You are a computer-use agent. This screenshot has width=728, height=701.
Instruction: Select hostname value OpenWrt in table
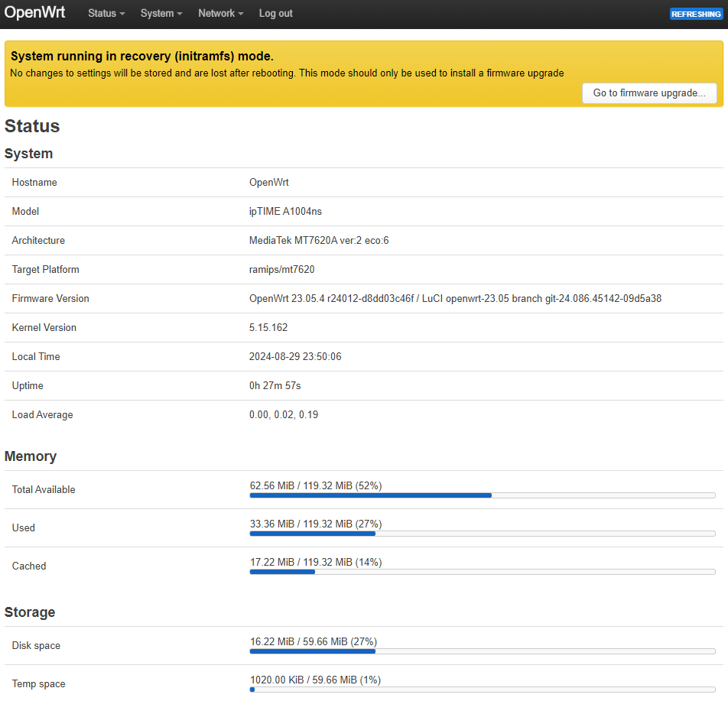point(269,183)
